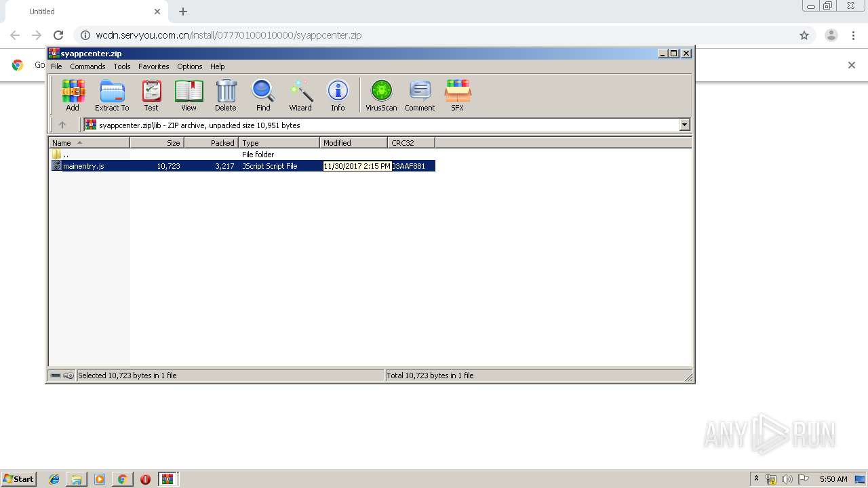Click the mainentry.js size 10,723 cell
Screen dimensions: 868x488
pyautogui.click(x=168, y=166)
